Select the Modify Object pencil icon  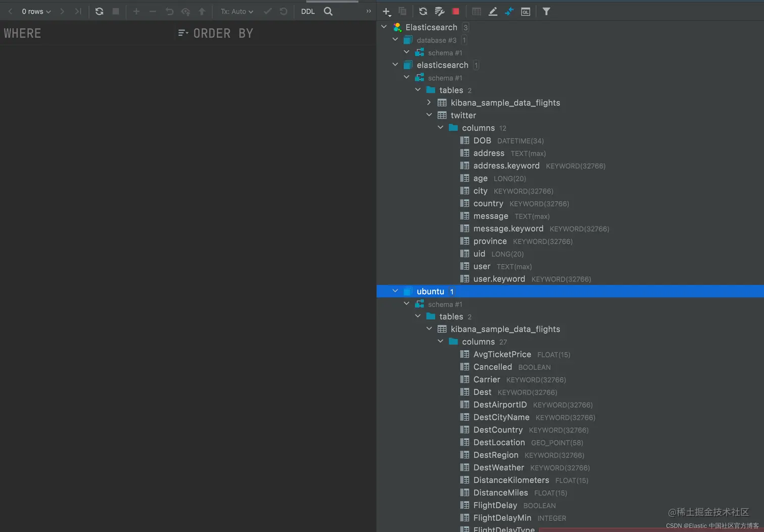pos(493,11)
